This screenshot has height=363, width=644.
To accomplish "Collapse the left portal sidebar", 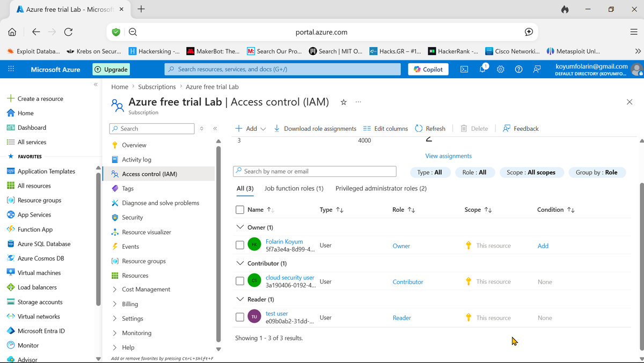I will (96, 85).
